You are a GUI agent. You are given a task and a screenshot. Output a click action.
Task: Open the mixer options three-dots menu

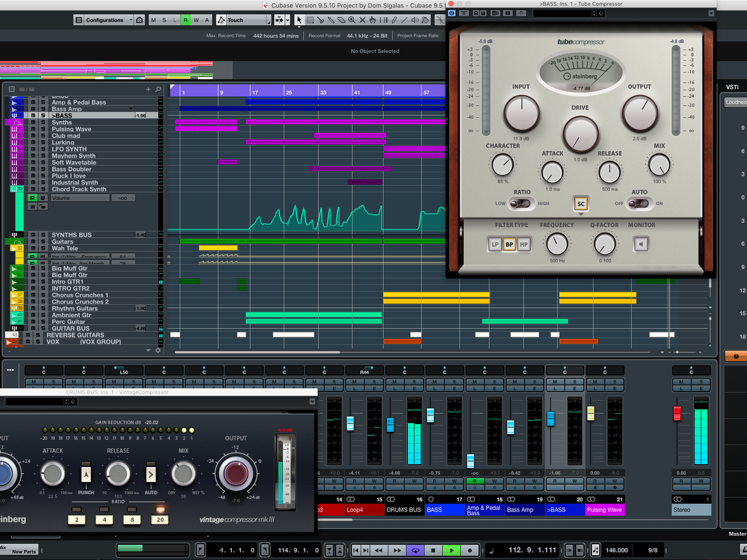pyautogui.click(x=11, y=370)
